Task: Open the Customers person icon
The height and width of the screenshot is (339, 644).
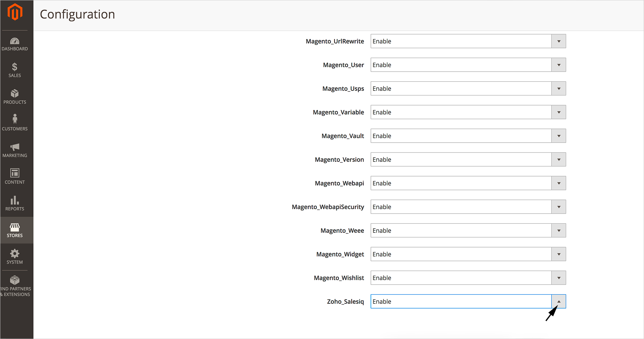Action: coord(14,119)
